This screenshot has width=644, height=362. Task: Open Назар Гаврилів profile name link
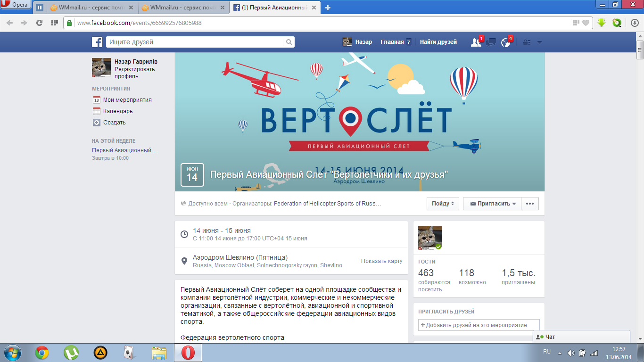136,62
